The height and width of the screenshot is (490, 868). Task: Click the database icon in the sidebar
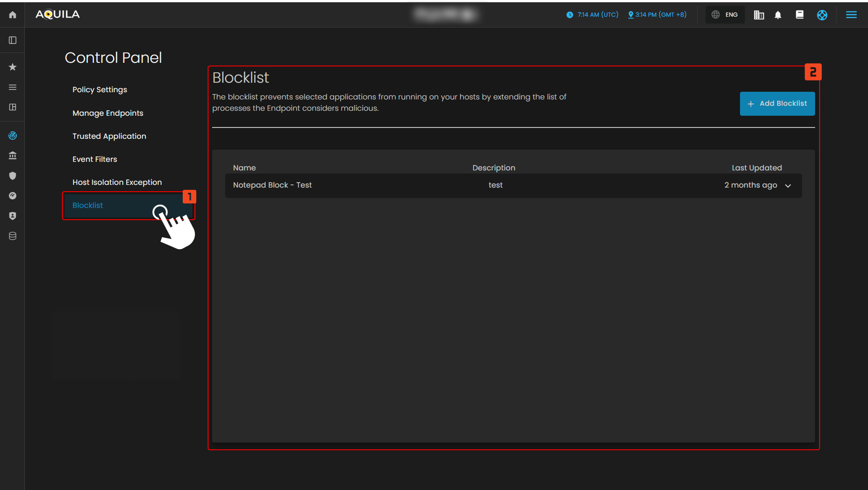[x=13, y=236]
